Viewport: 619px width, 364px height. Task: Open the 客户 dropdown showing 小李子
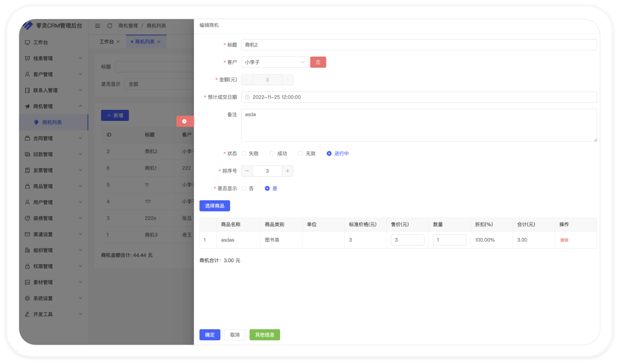tap(275, 62)
